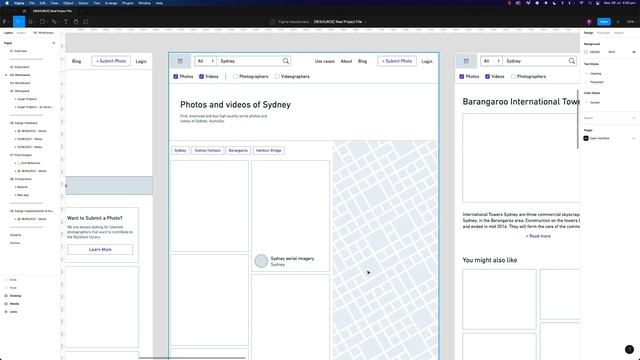
Task: Click the logo placeholder in center wireframe
Action: pos(180,61)
